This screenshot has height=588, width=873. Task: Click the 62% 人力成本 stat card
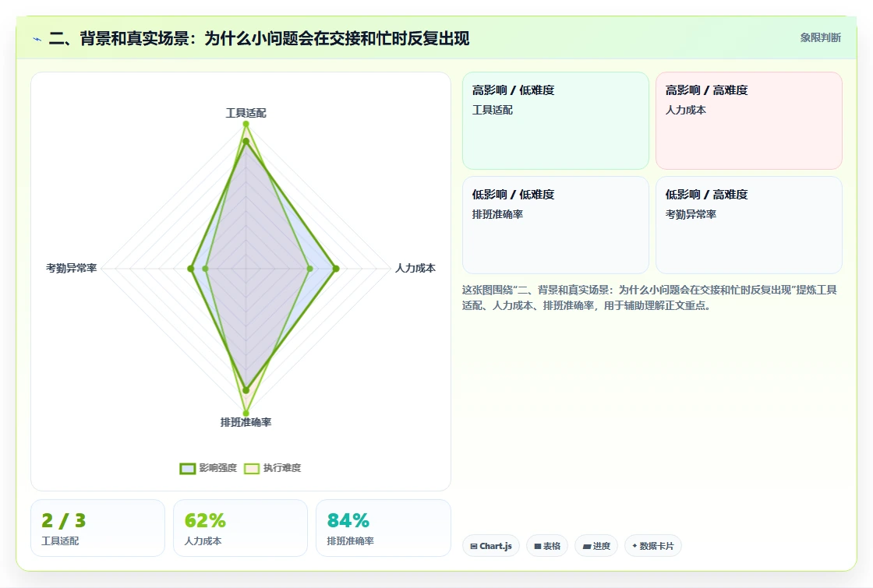pos(241,528)
